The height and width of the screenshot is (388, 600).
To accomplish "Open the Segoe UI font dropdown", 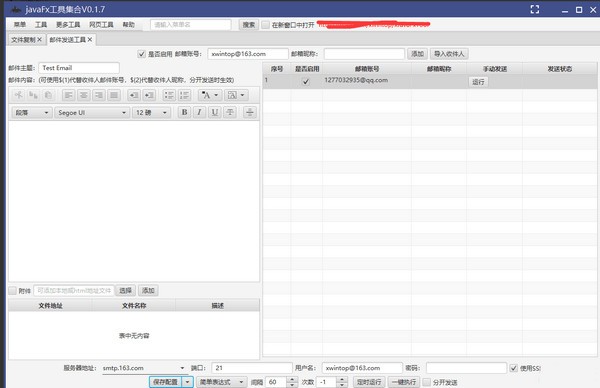I will (x=92, y=112).
